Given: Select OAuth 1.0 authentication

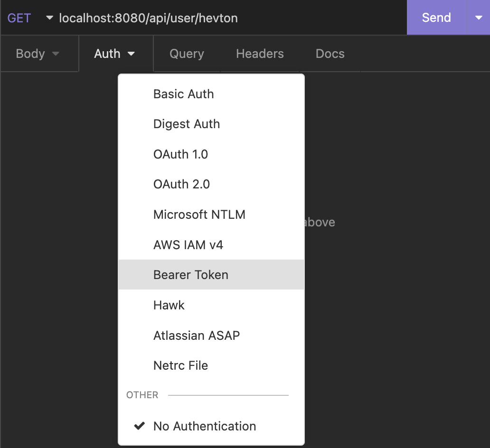Looking at the screenshot, I should (x=180, y=154).
